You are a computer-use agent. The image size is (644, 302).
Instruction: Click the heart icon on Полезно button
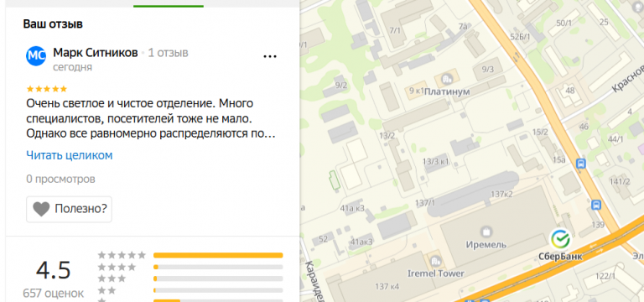tap(41, 209)
